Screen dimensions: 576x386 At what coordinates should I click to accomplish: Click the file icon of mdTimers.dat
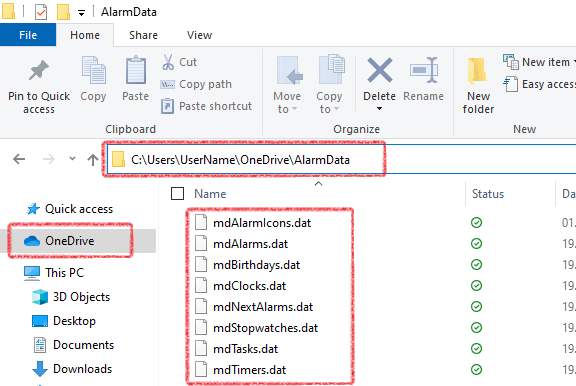(x=201, y=369)
